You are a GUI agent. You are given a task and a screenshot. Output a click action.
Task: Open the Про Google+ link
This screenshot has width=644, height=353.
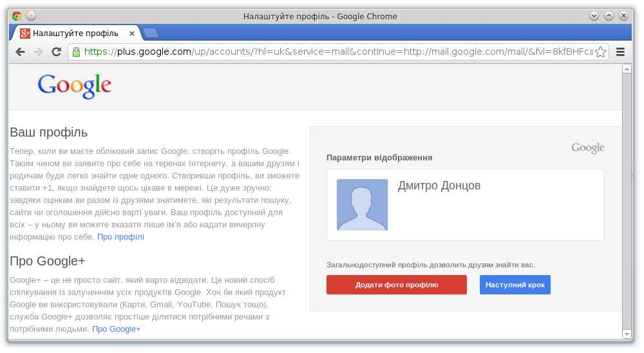tap(116, 329)
